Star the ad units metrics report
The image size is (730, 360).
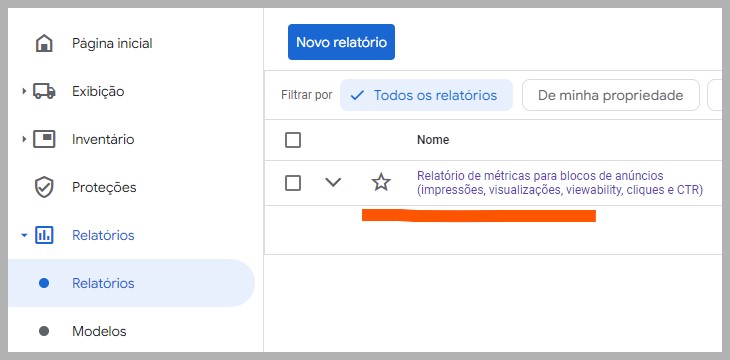381,182
